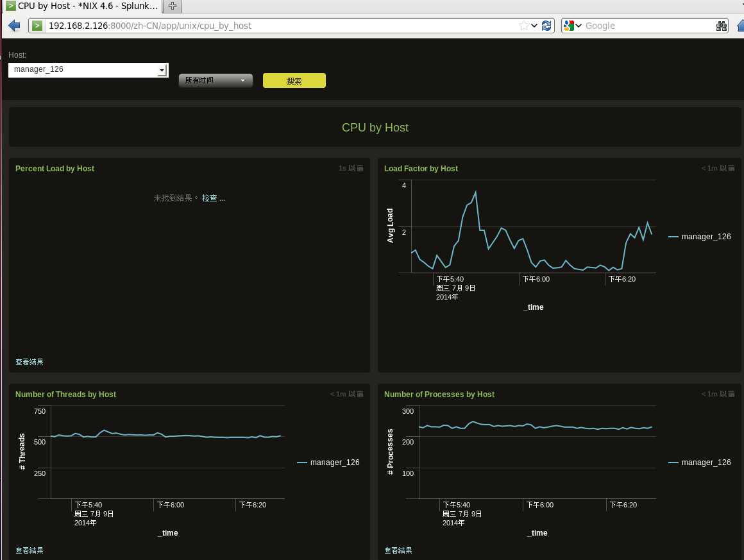Screen dimensions: 744x560
Task: Click the CPU by Host dashboard heading
Action: pyautogui.click(x=375, y=128)
